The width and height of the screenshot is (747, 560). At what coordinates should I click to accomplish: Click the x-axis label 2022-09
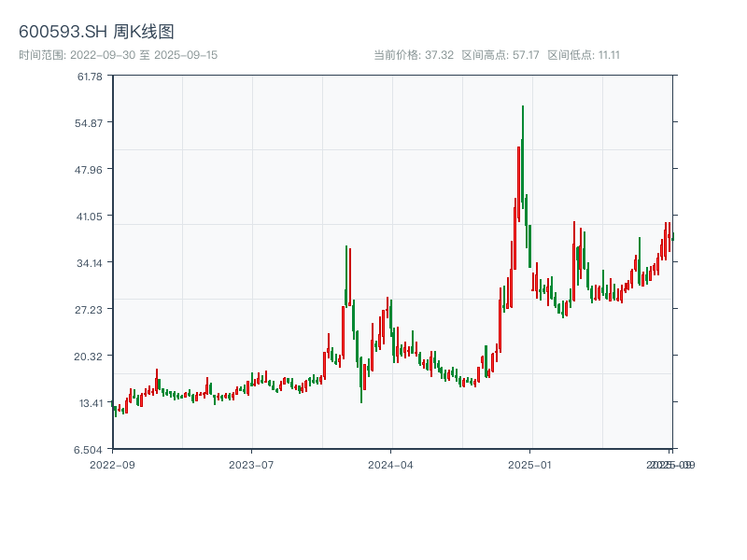[112, 465]
